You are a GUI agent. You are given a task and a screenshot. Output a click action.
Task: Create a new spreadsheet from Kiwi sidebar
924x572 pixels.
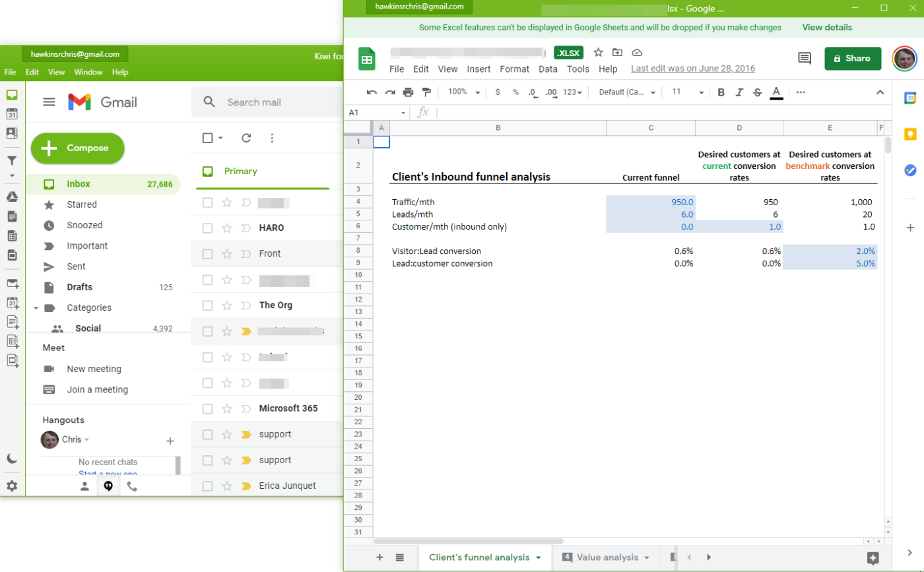(12, 341)
